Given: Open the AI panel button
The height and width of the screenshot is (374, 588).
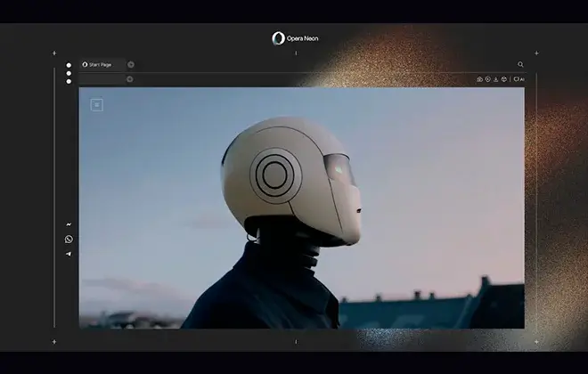Looking at the screenshot, I should coord(519,79).
